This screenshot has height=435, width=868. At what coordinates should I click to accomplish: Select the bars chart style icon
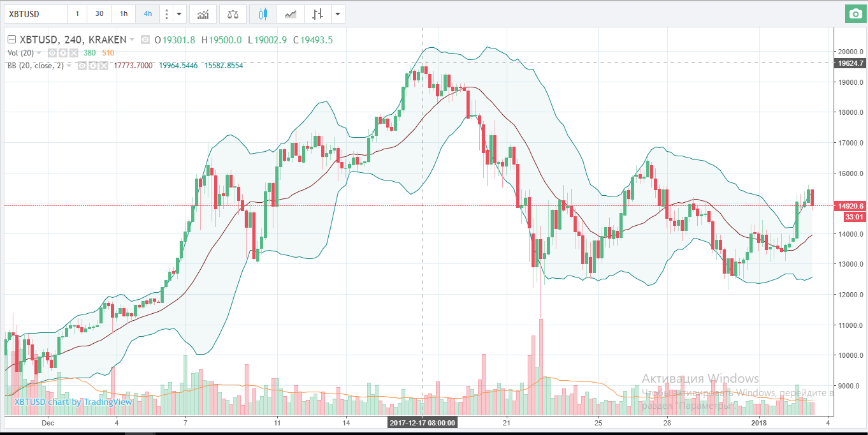[317, 13]
